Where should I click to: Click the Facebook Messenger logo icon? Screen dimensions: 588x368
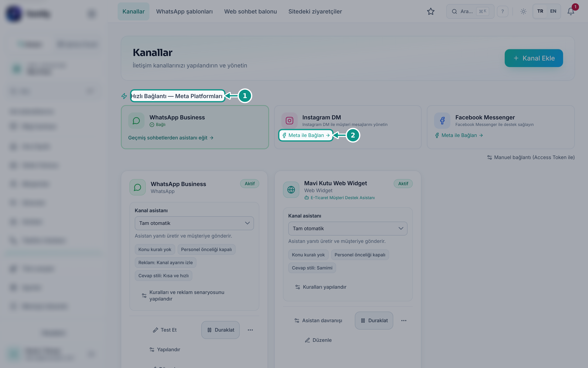[x=442, y=120]
